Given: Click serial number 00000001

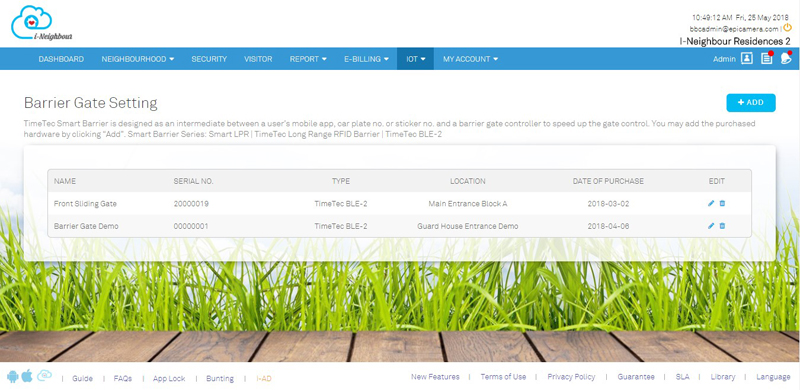Looking at the screenshot, I should click(x=191, y=226).
